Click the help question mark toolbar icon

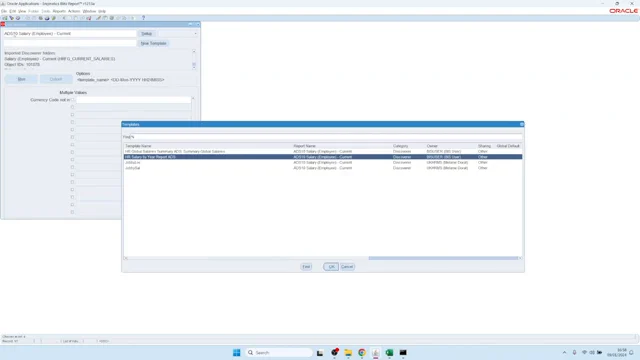(143, 18)
